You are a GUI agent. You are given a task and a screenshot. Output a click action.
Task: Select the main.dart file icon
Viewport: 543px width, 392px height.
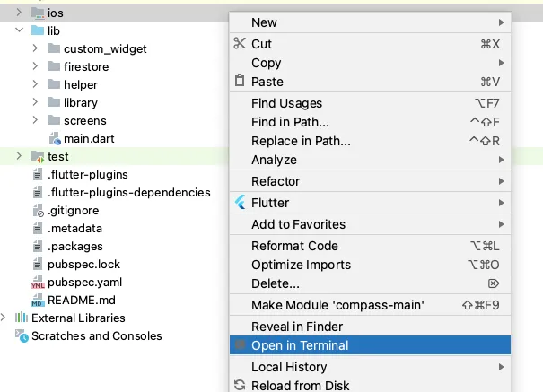(x=54, y=139)
